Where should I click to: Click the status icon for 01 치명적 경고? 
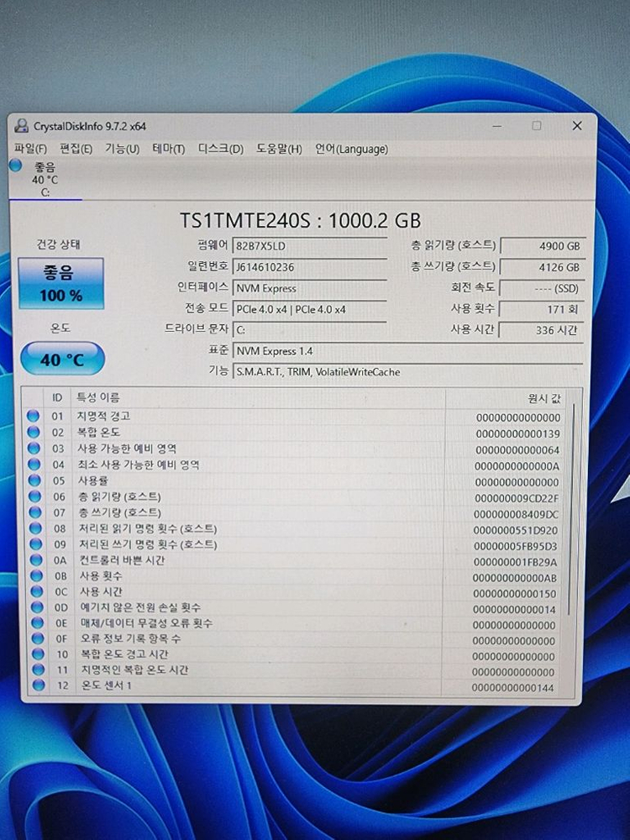[34, 416]
